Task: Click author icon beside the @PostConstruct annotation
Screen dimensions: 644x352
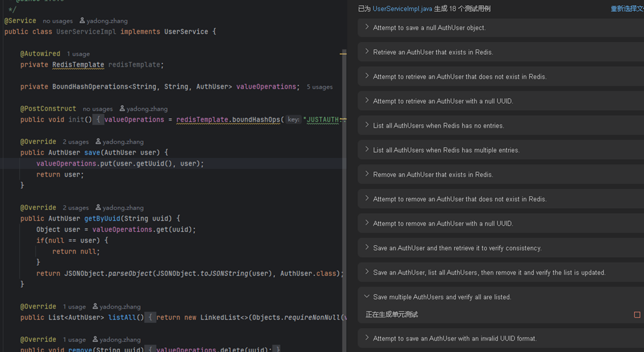Action: (x=122, y=109)
